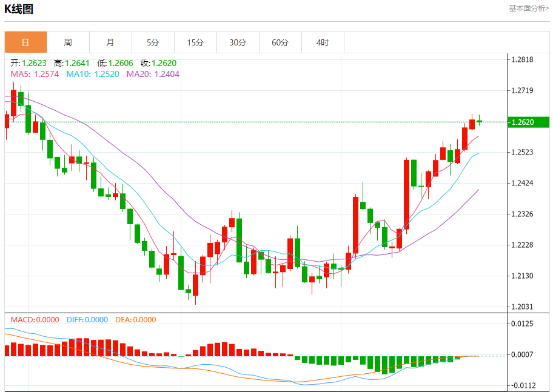Click the opening price 开:1.2623
The height and width of the screenshot is (392, 553).
pyautogui.click(x=28, y=63)
